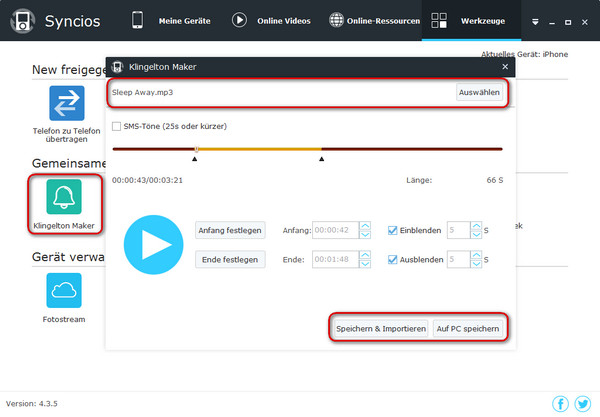
Task: Open Online Videos tab
Action: point(284,21)
